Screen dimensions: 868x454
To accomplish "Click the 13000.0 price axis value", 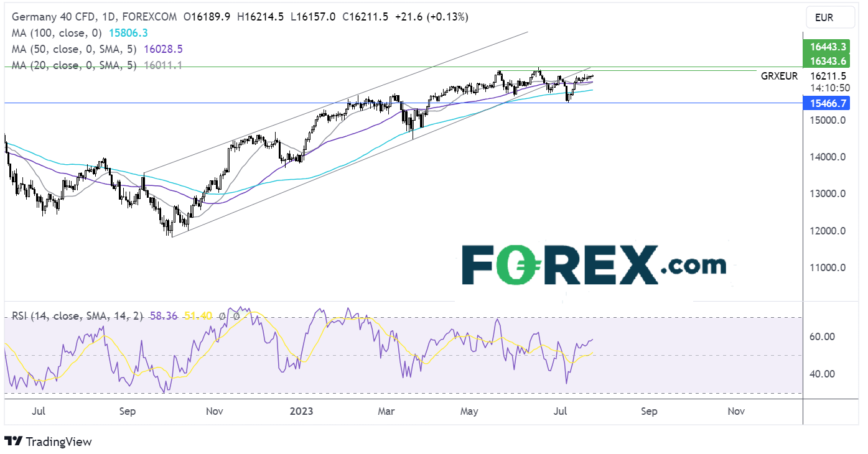I will click(828, 194).
